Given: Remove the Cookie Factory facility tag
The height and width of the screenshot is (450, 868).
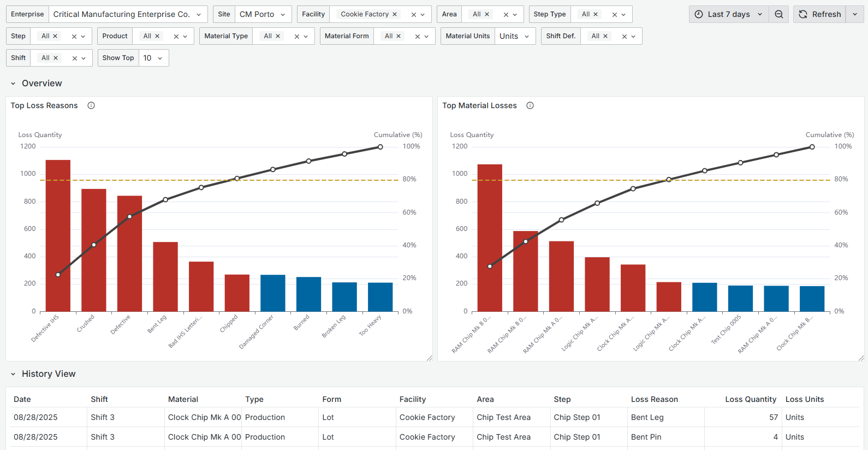Looking at the screenshot, I should (395, 14).
